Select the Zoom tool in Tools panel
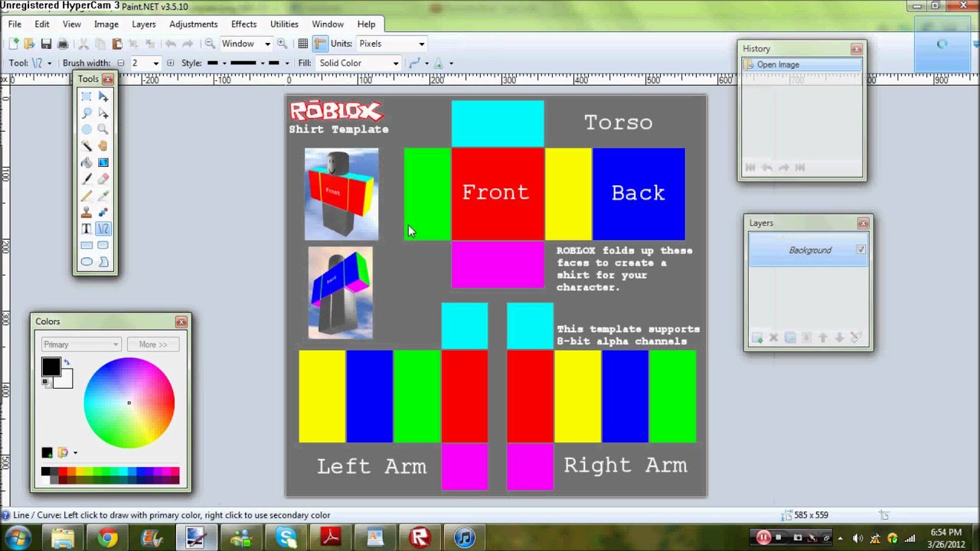The image size is (980, 551). tap(103, 129)
